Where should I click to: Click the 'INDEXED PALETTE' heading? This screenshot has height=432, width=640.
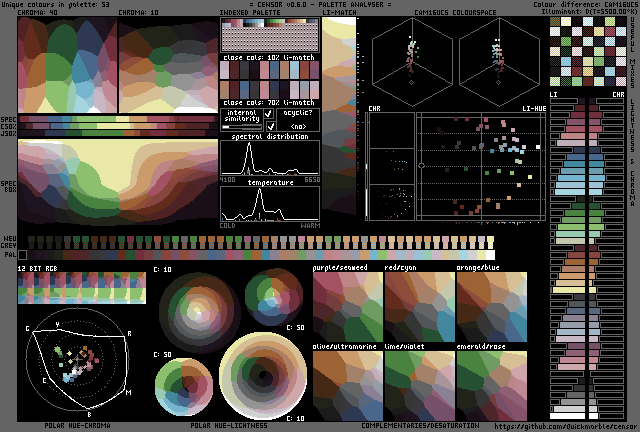(x=250, y=12)
